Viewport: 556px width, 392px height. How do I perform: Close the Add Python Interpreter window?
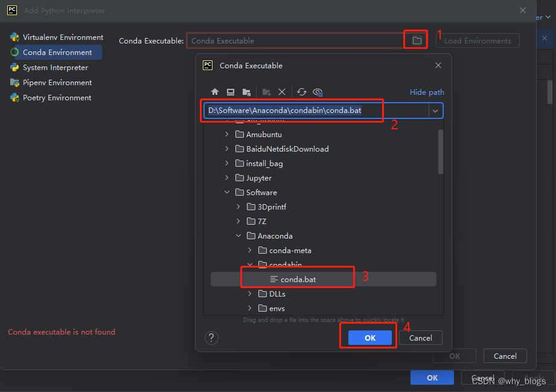click(x=523, y=10)
